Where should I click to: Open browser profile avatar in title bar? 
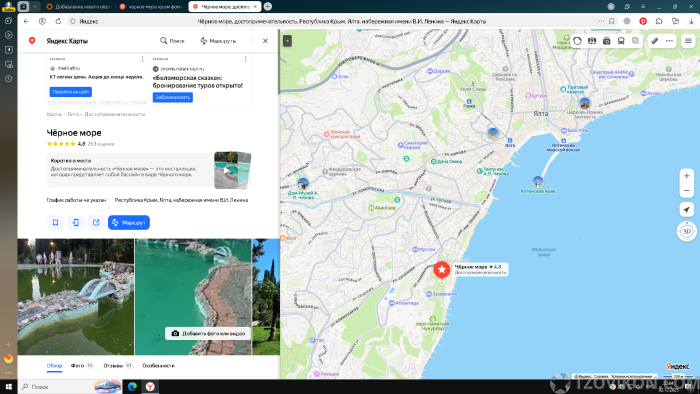coord(611,6)
